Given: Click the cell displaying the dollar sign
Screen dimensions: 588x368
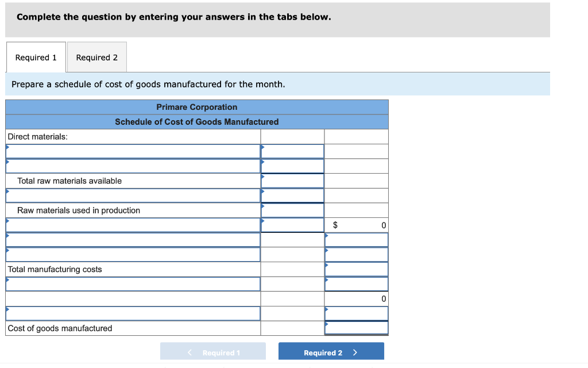Looking at the screenshot, I should point(335,224).
